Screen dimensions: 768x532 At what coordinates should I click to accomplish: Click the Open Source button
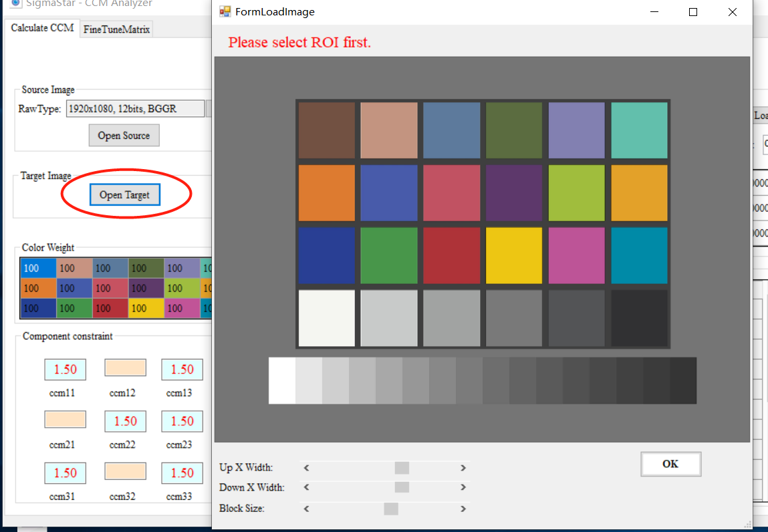point(124,135)
